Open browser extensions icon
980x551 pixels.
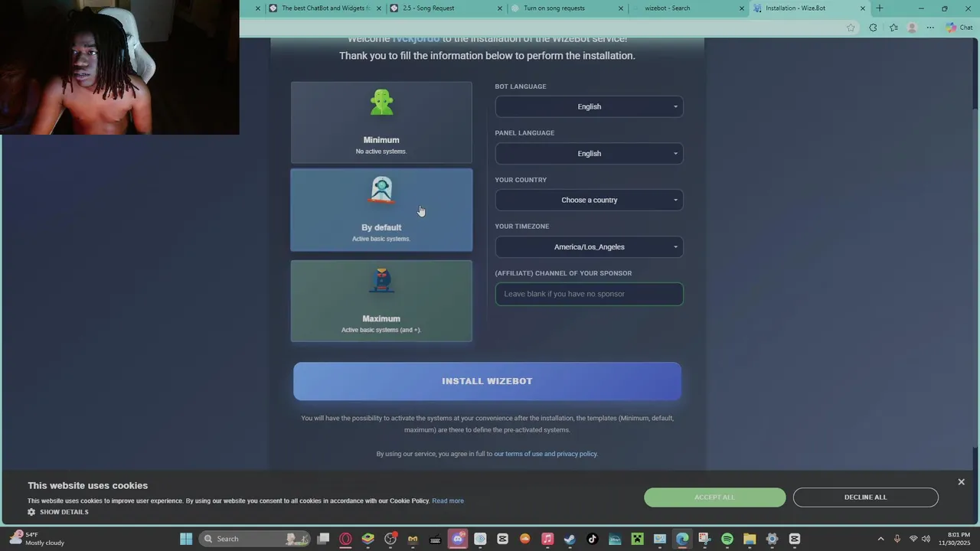point(873,28)
